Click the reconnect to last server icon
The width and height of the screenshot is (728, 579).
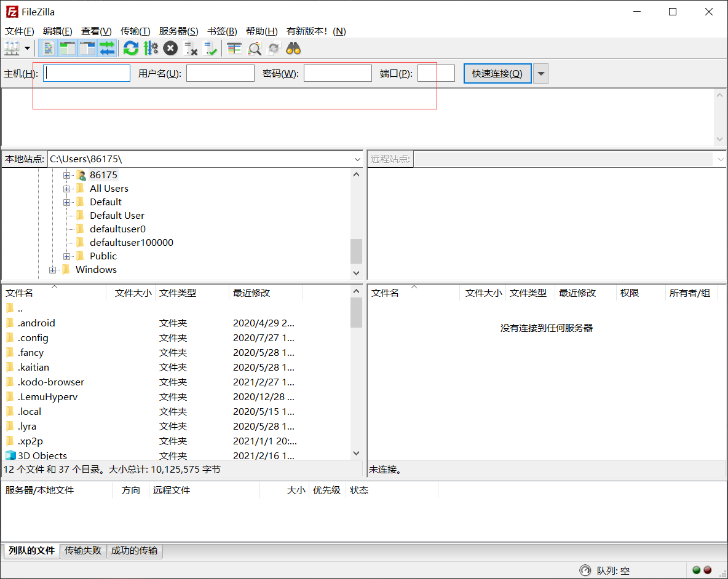(x=210, y=48)
